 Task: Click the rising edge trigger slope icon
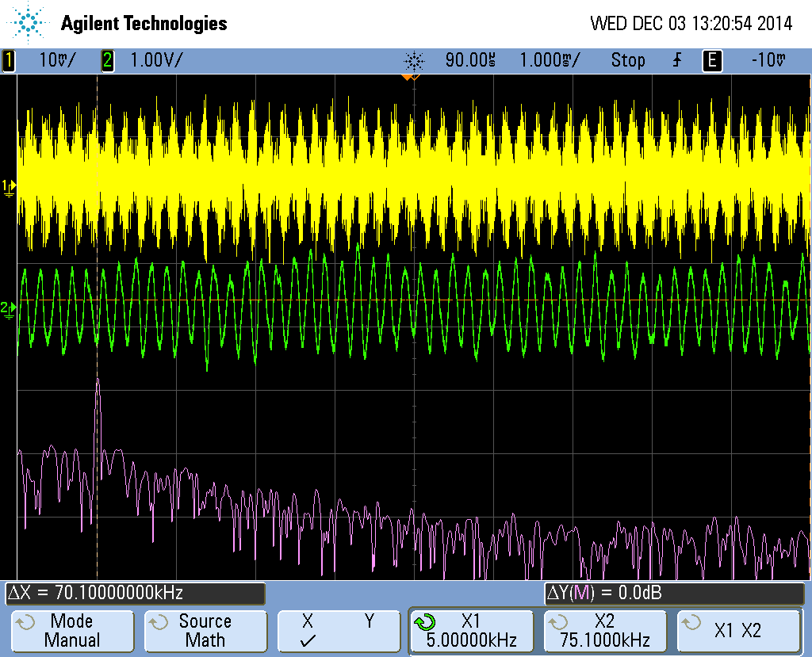click(x=676, y=60)
